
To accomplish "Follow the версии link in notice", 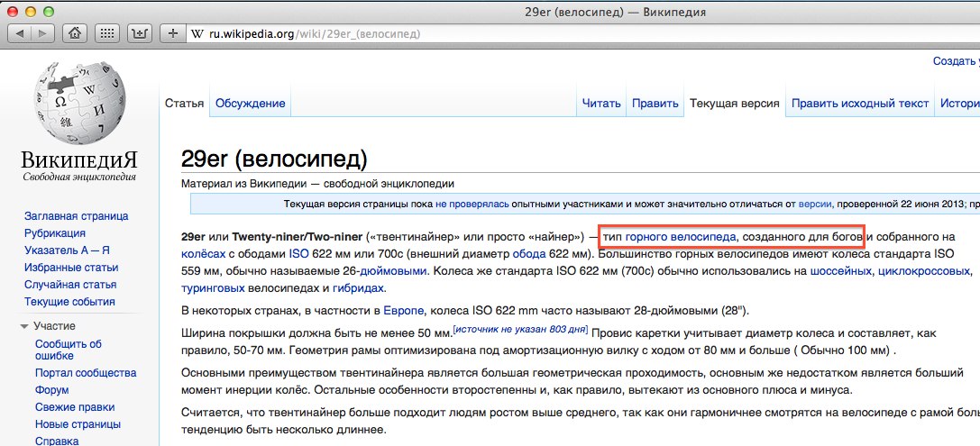I will point(814,204).
